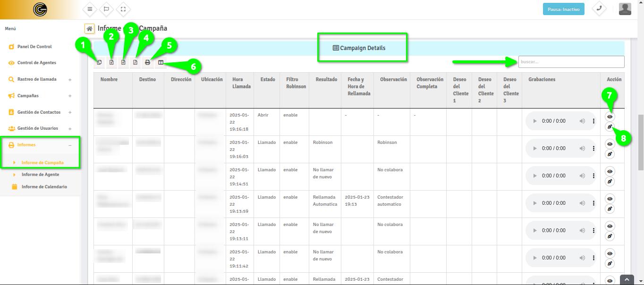Mute the first row recording audio
644x285 pixels.
click(582, 121)
